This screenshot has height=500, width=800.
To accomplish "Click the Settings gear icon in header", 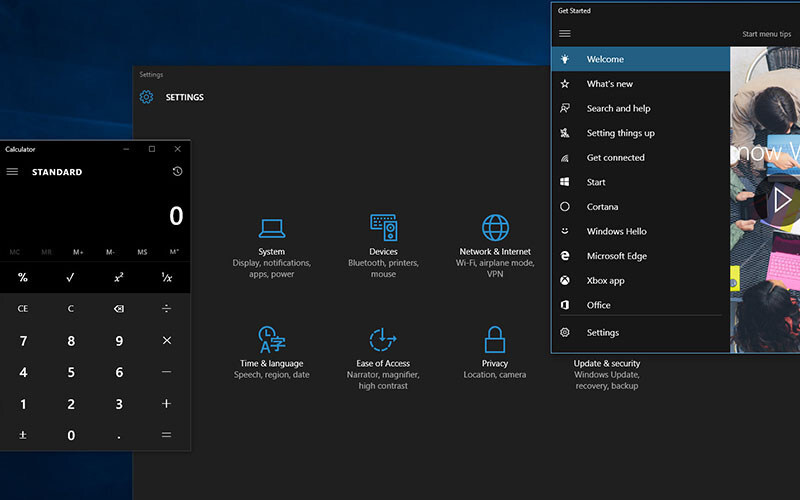I will (146, 97).
